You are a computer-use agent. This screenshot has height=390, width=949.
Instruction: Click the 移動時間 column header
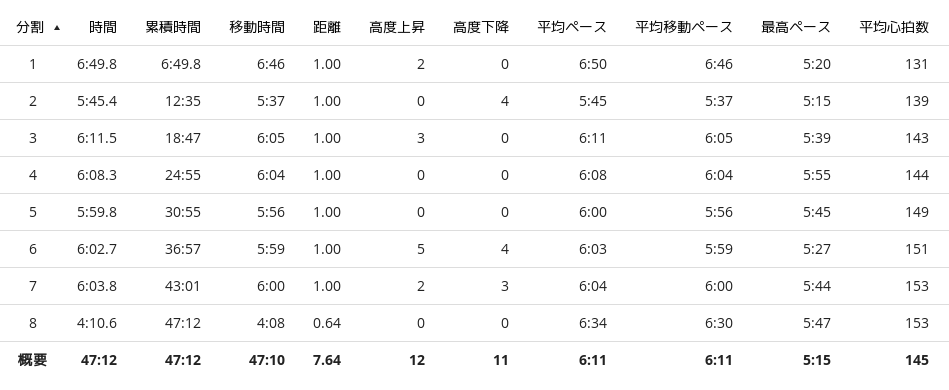[257, 27]
